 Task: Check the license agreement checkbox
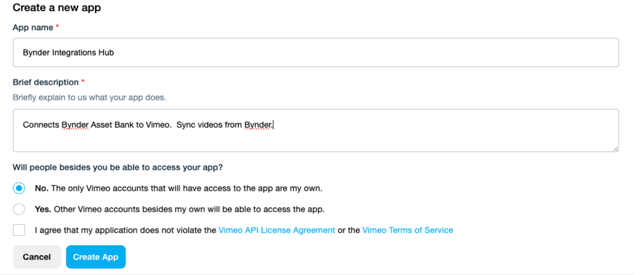point(19,230)
